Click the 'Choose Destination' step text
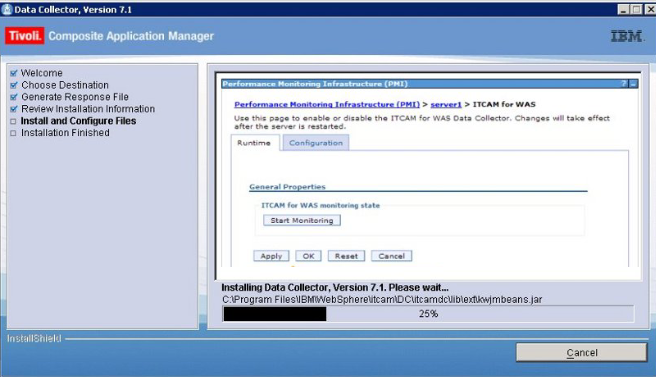The image size is (656, 377). (x=65, y=85)
